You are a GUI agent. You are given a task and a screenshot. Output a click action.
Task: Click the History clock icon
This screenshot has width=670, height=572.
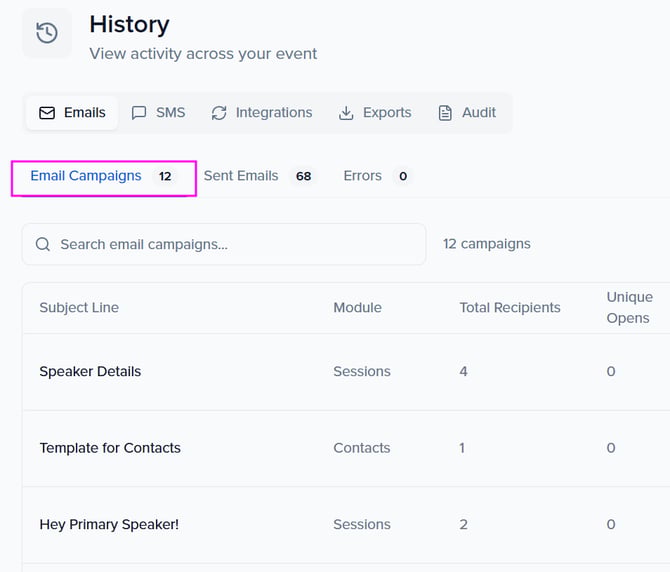pos(47,33)
